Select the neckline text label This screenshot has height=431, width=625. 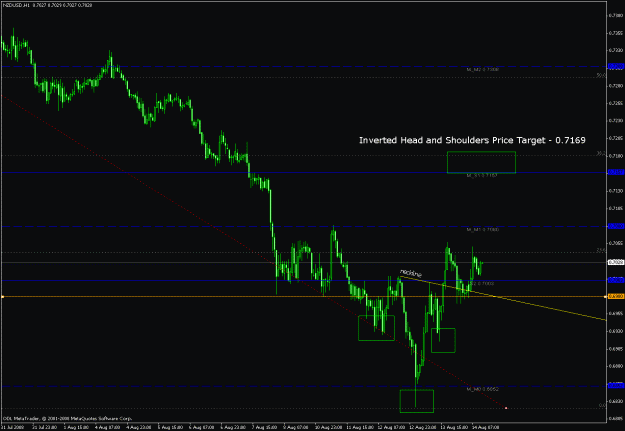pyautogui.click(x=411, y=273)
